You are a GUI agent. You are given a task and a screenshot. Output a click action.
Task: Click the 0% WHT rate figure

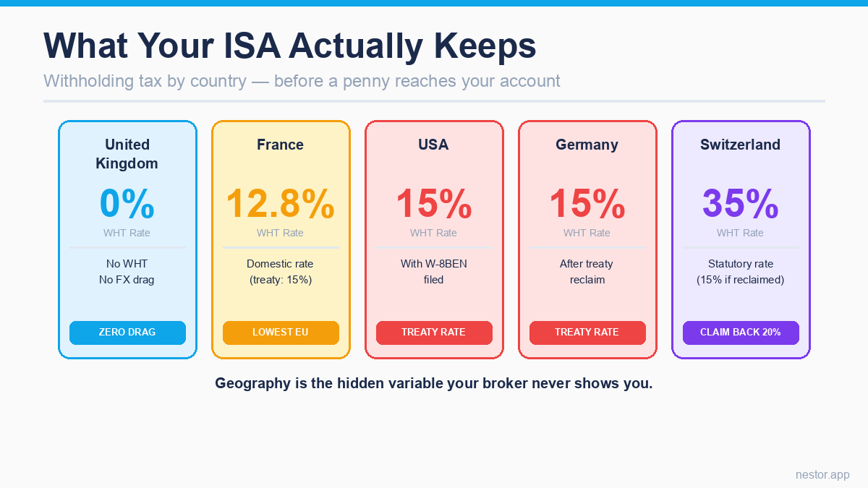click(x=127, y=203)
